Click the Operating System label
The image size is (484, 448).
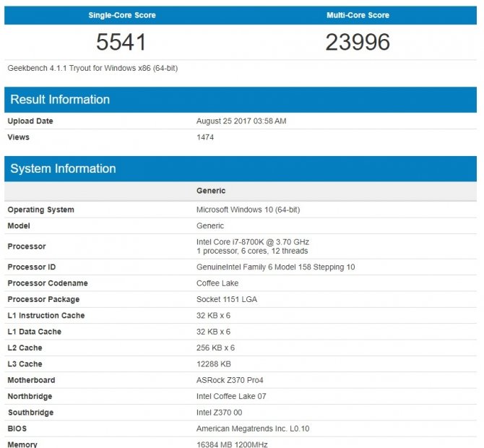[40, 210]
